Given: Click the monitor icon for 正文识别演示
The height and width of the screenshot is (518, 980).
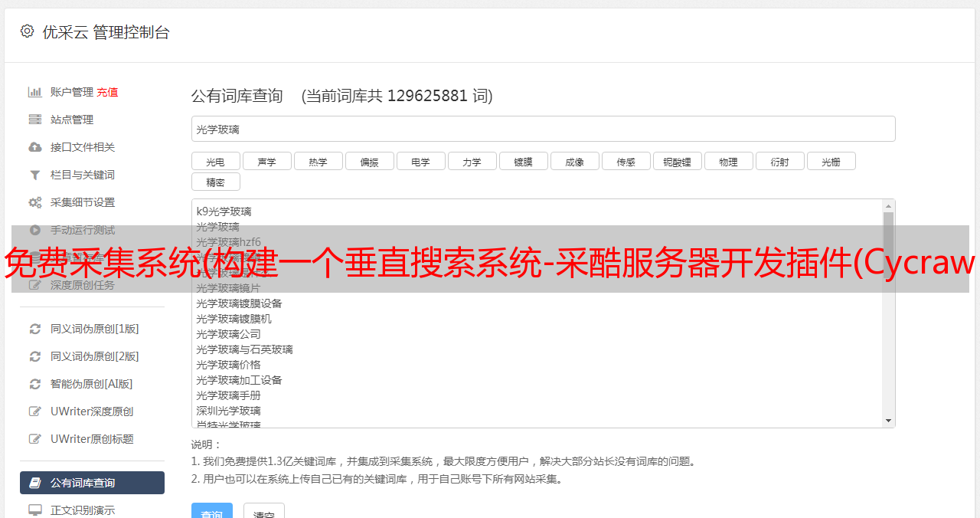Looking at the screenshot, I should tap(35, 510).
